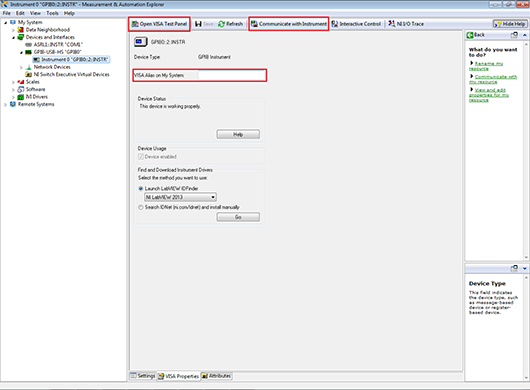Click Communicate with Instrument
Viewport: 530px width, 390px height.
pyautogui.click(x=289, y=24)
